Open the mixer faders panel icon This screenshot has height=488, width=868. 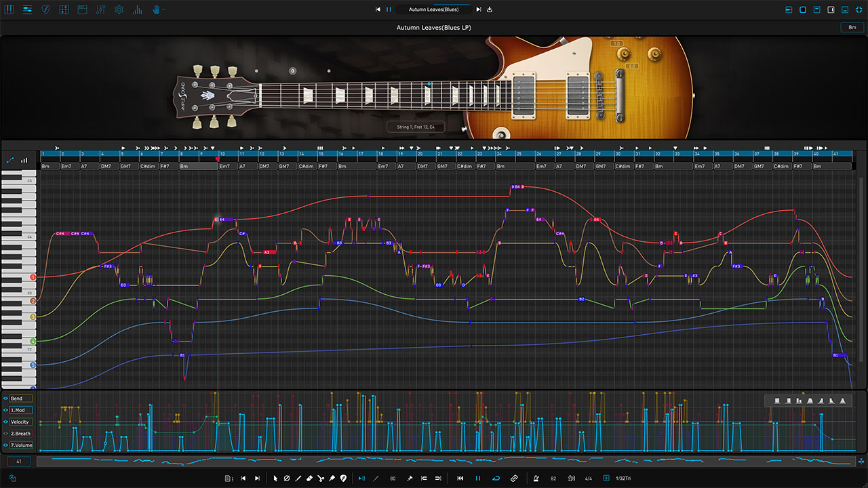(x=100, y=9)
